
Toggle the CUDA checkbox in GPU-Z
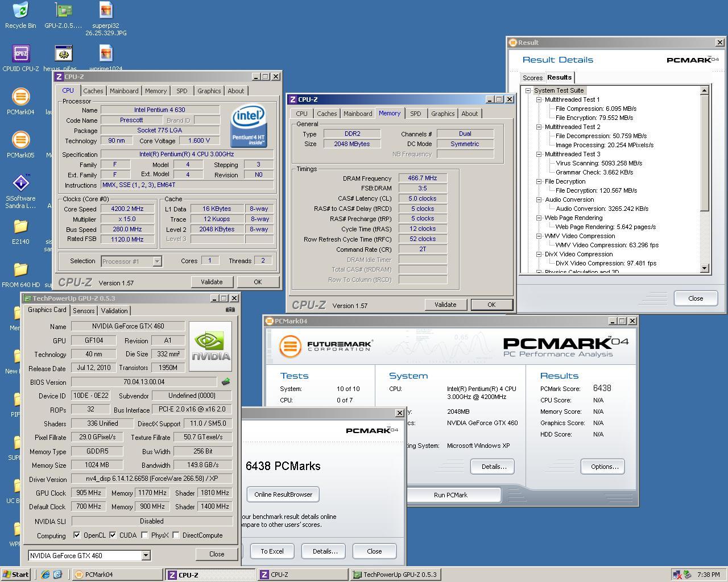pyautogui.click(x=113, y=535)
